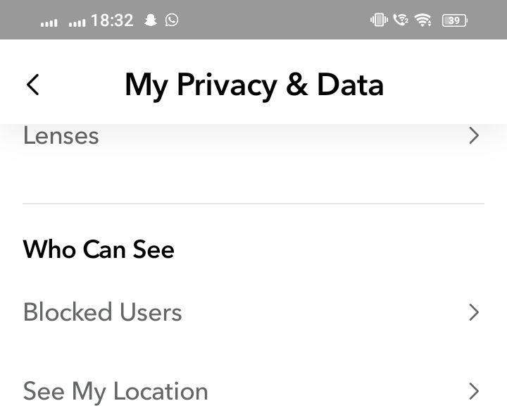The width and height of the screenshot is (507, 420).
Task: Tap the Who Can See section header
Action: click(99, 249)
